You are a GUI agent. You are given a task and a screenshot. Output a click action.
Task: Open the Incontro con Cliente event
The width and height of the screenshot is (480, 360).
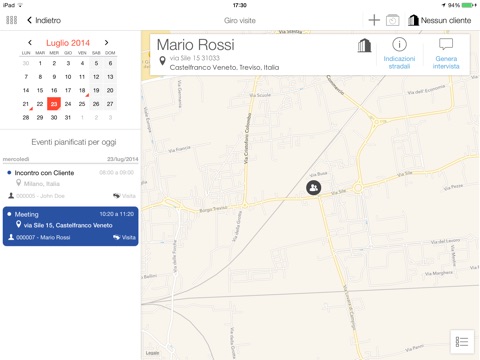[x=70, y=184]
